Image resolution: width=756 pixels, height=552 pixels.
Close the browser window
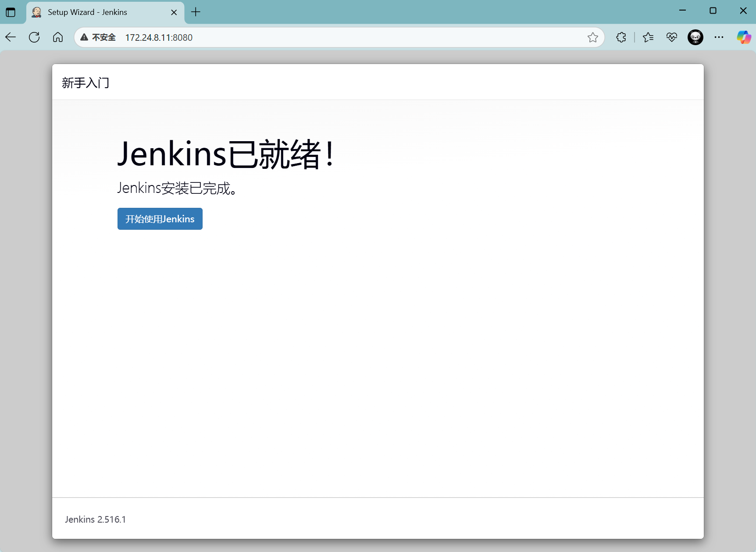point(743,11)
